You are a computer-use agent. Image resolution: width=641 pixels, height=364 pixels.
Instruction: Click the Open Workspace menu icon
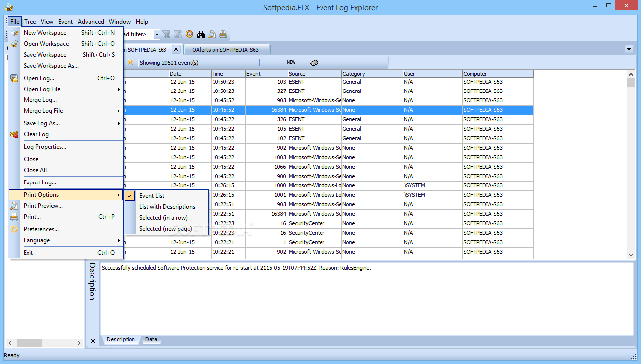pyautogui.click(x=15, y=44)
